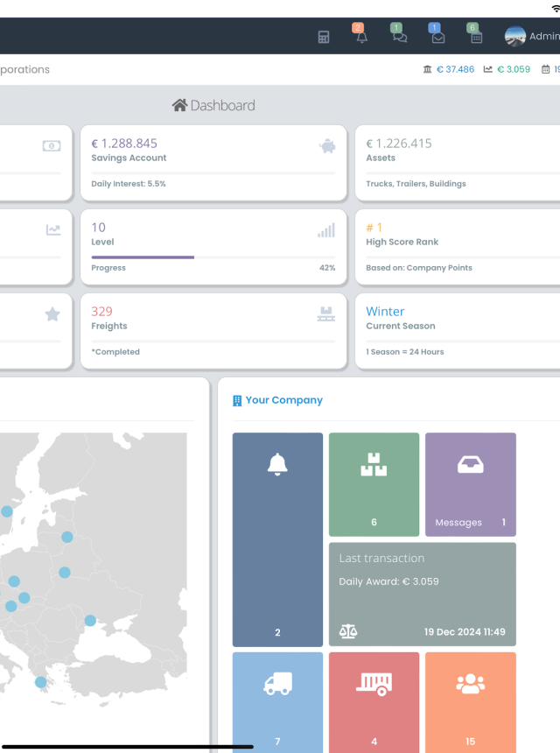Click the Level 10 value

point(98,227)
